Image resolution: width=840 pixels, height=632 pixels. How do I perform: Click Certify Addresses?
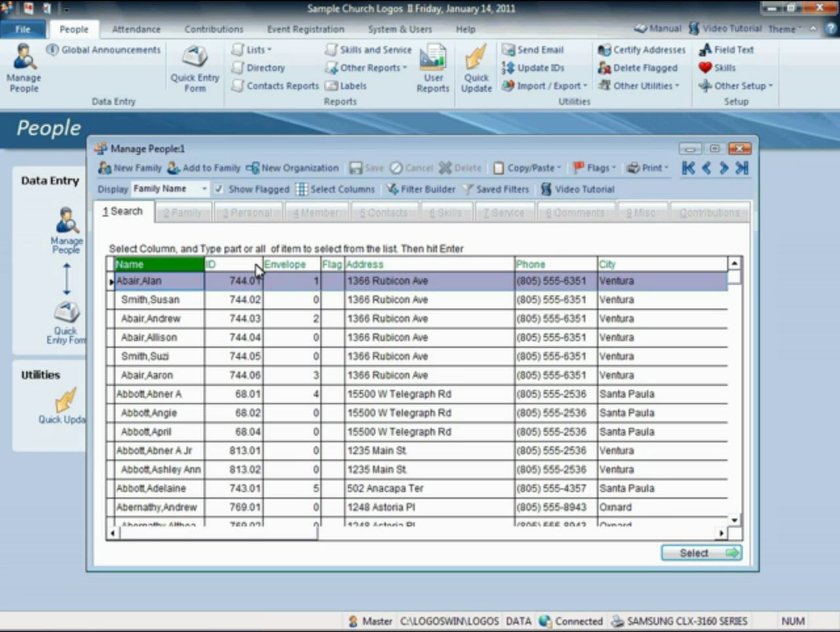click(x=641, y=50)
